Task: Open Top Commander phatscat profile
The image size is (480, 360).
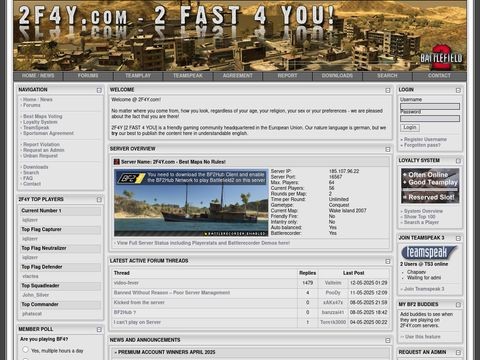Action: [32, 314]
